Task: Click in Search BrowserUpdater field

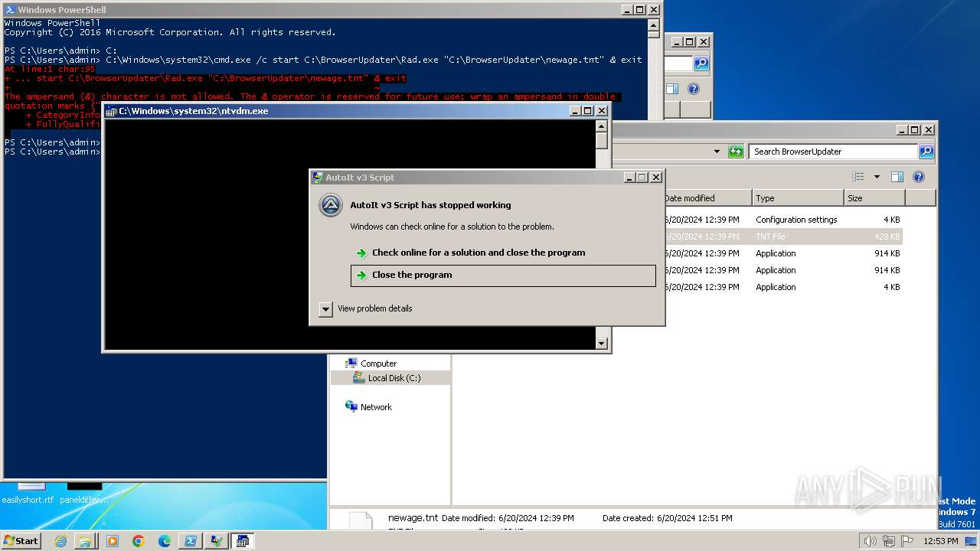Action: tap(833, 152)
